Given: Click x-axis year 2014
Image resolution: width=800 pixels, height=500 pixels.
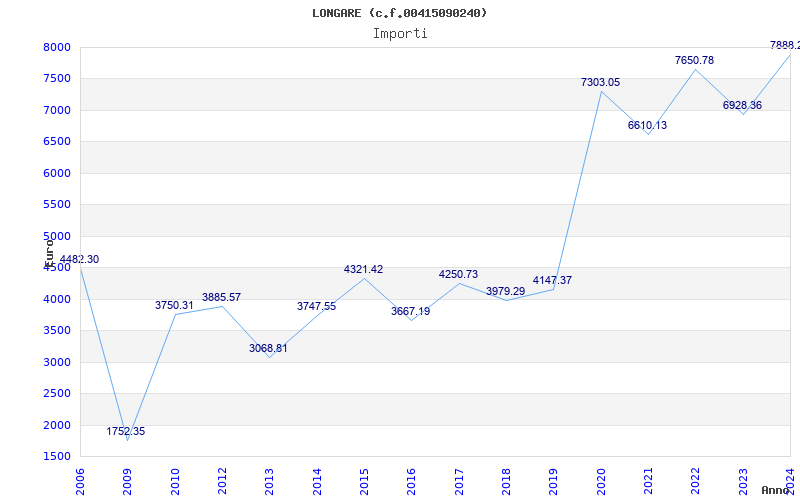Looking at the screenshot, I should [x=317, y=481].
